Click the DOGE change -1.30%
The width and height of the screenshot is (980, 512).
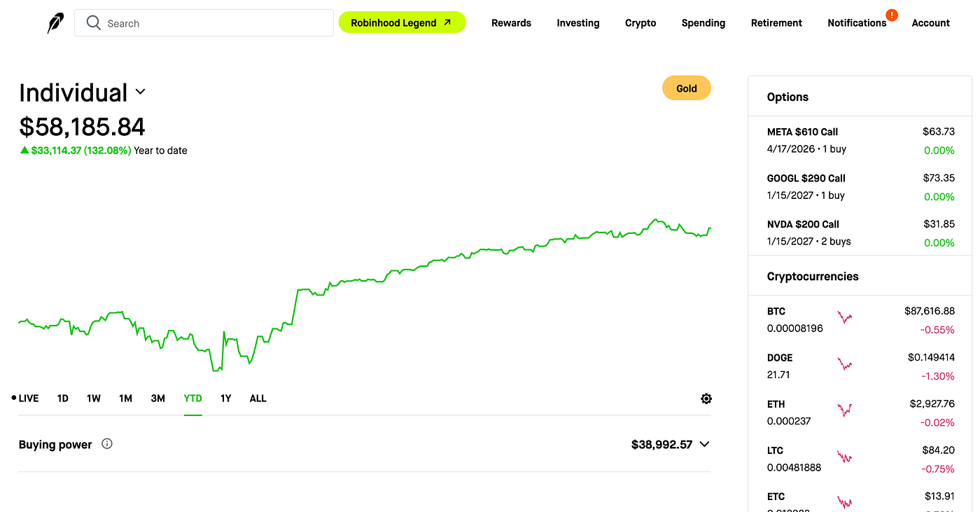[x=937, y=376]
